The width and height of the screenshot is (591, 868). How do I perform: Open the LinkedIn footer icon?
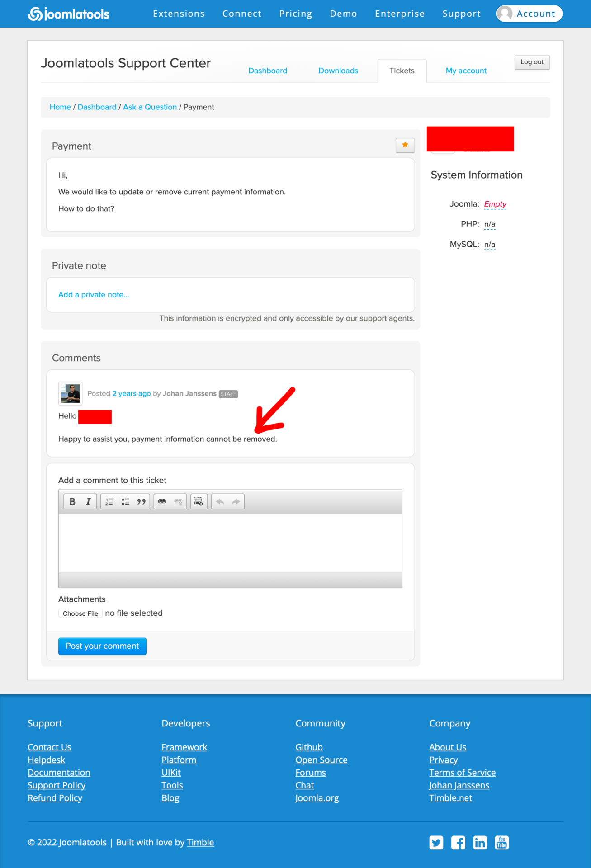(x=480, y=843)
